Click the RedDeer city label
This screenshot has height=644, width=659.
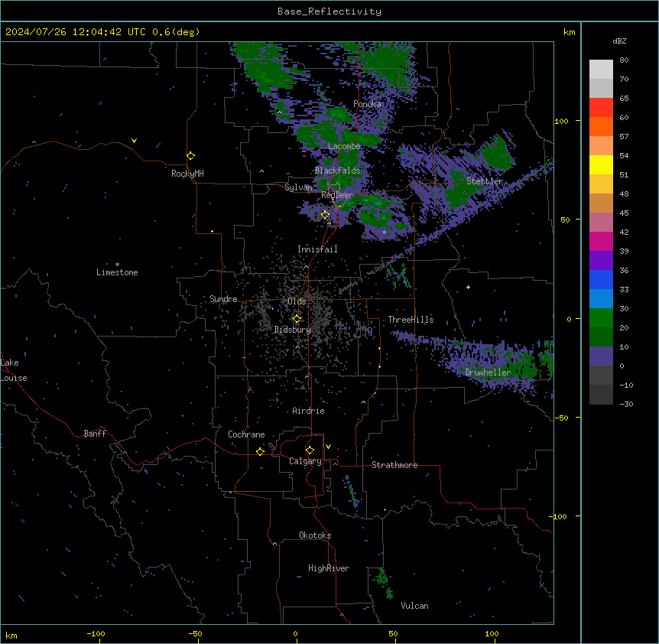click(337, 195)
